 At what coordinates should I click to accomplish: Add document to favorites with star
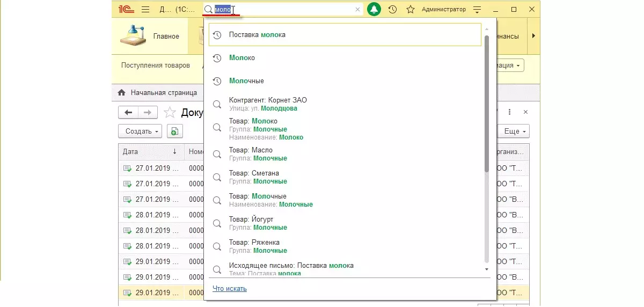point(170,112)
